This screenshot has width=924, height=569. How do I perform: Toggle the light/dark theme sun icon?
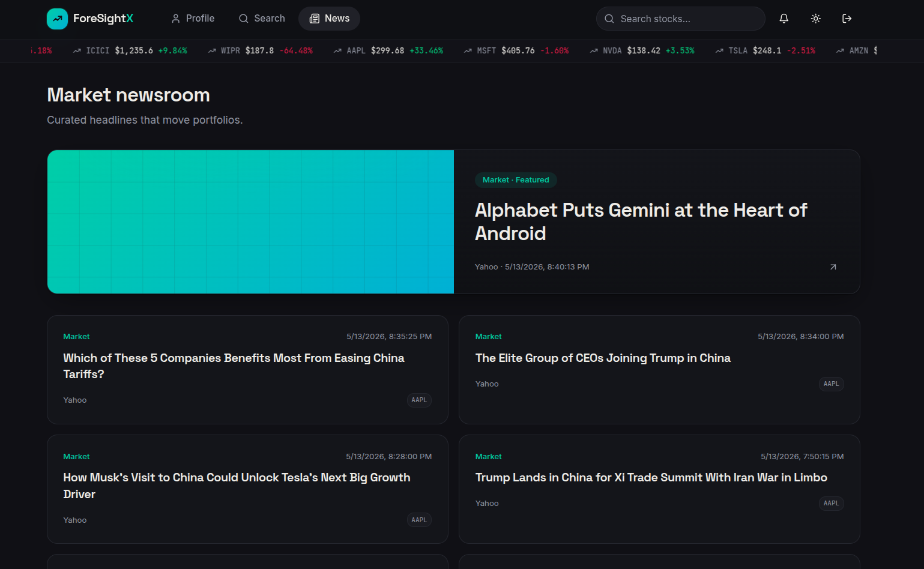pos(815,19)
